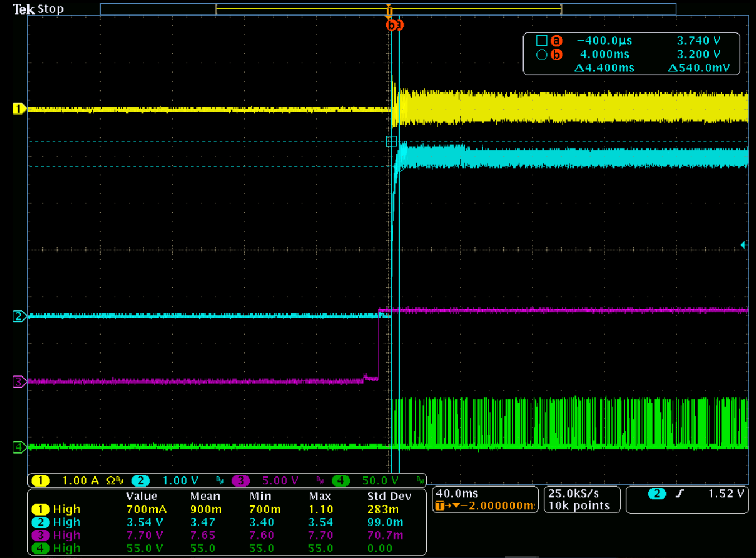756x558 pixels.
Task: Click the orange trigger position marker at the top
Action: point(389,11)
